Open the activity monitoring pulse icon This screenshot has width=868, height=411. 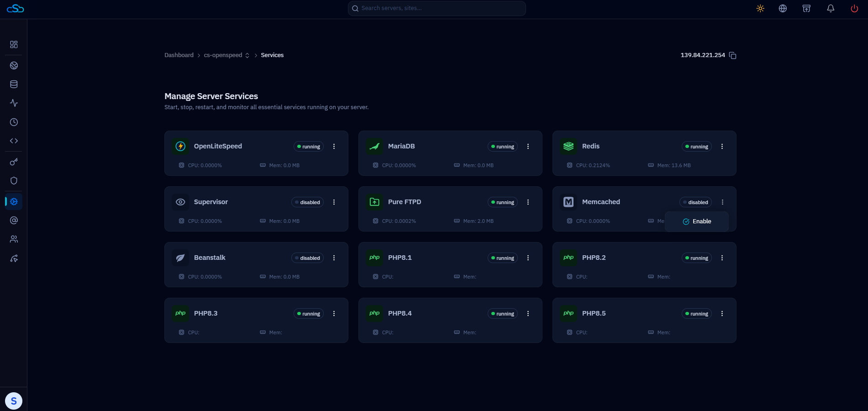[14, 103]
